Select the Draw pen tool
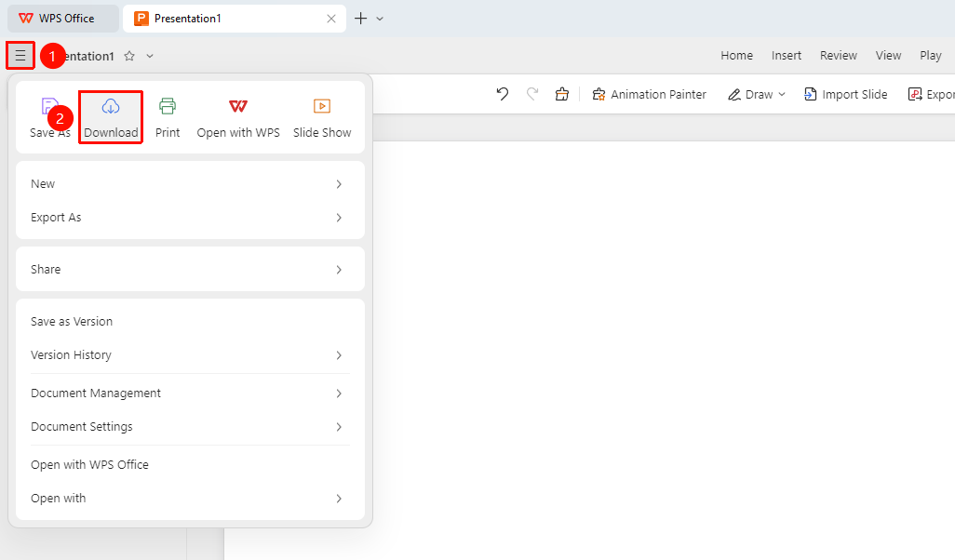This screenshot has width=955, height=560. (x=749, y=94)
